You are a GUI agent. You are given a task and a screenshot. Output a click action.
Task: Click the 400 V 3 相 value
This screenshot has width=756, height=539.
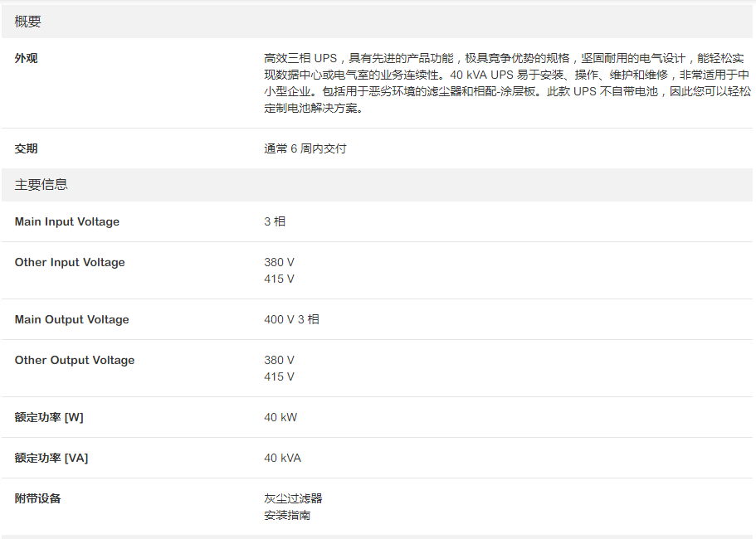click(291, 319)
